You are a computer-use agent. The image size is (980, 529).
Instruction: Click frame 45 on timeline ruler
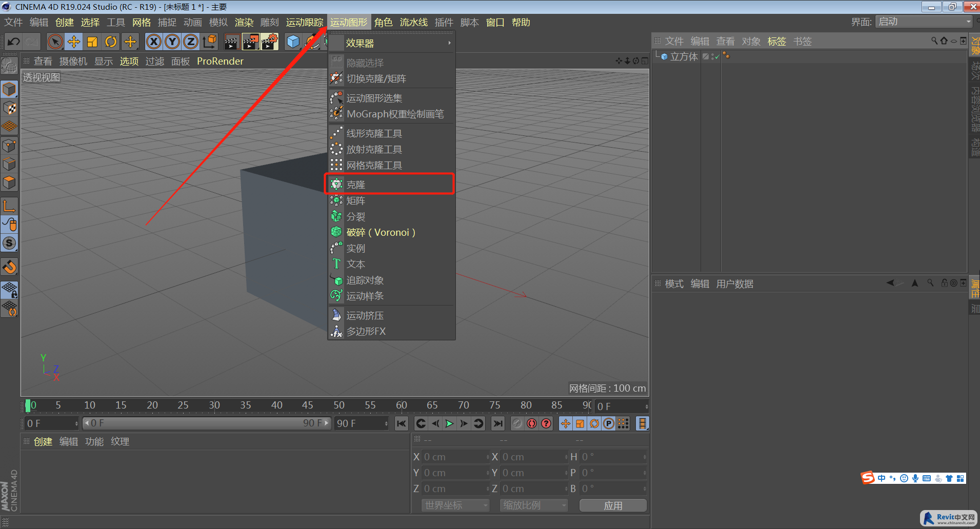click(x=308, y=405)
